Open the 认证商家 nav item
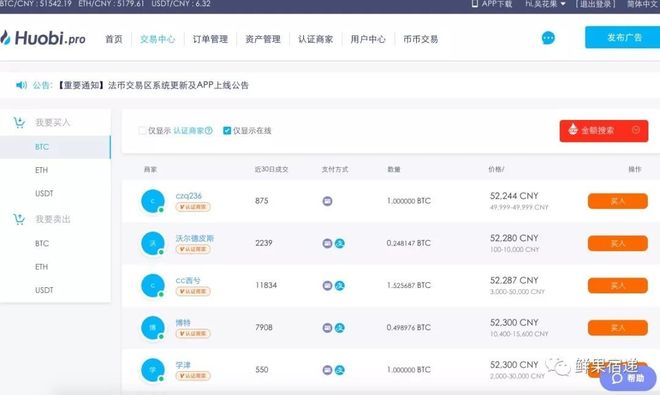This screenshot has width=660, height=395. (315, 39)
